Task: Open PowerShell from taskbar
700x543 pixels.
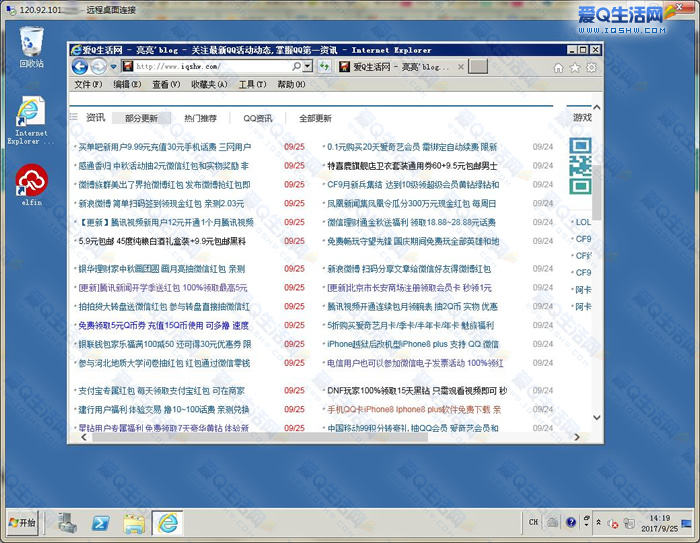Action: click(100, 523)
